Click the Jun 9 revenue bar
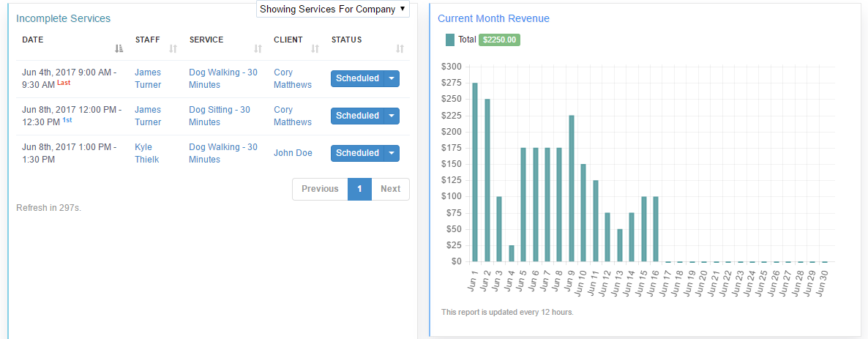The image size is (868, 339). [572, 188]
